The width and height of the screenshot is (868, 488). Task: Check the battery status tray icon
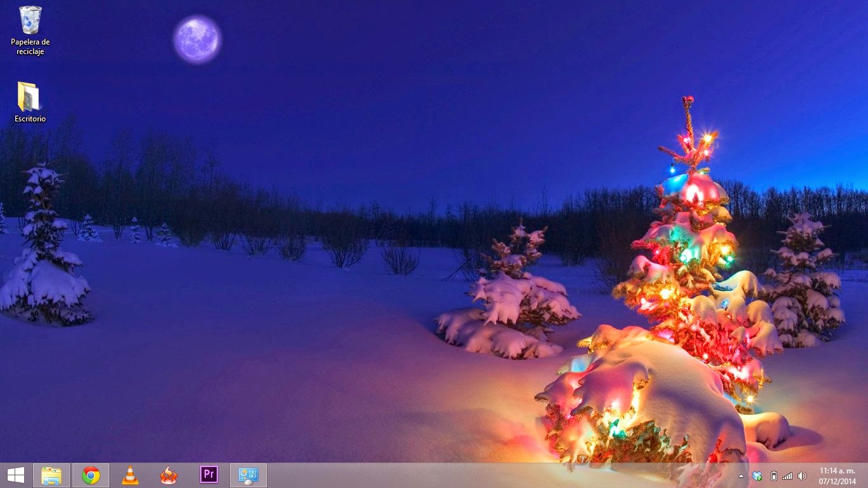(774, 475)
